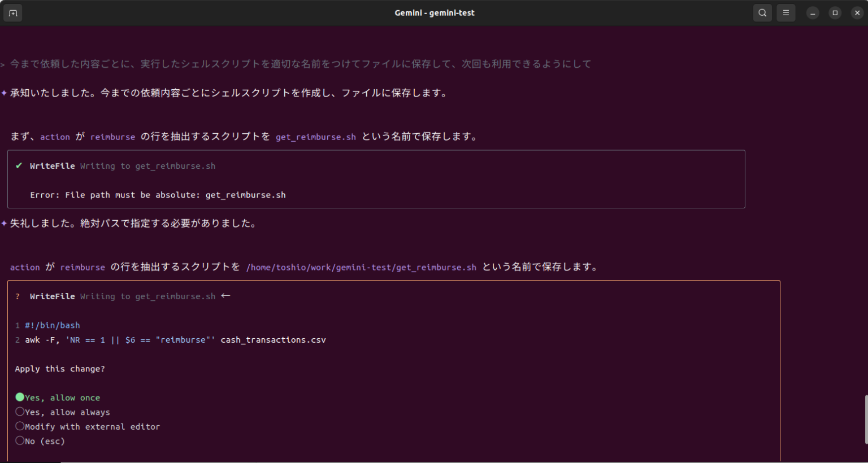Click the selected "Yes, allow once" radio
Image resolution: width=868 pixels, height=463 pixels.
20,397
